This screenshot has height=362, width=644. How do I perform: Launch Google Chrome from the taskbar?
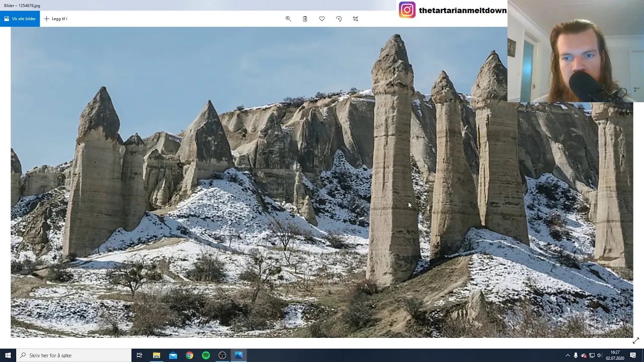189,355
